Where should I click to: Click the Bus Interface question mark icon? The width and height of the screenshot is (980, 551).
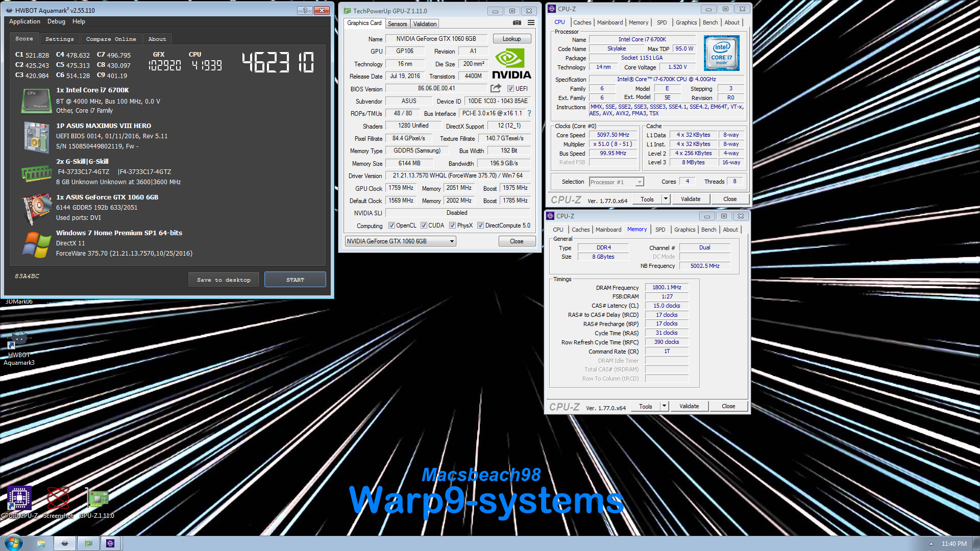(x=529, y=113)
